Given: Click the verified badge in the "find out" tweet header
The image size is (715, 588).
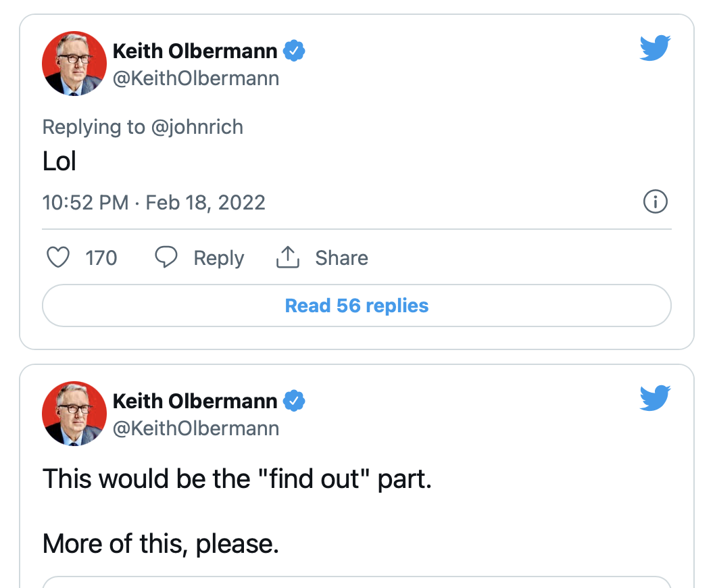Looking at the screenshot, I should click(x=294, y=401).
